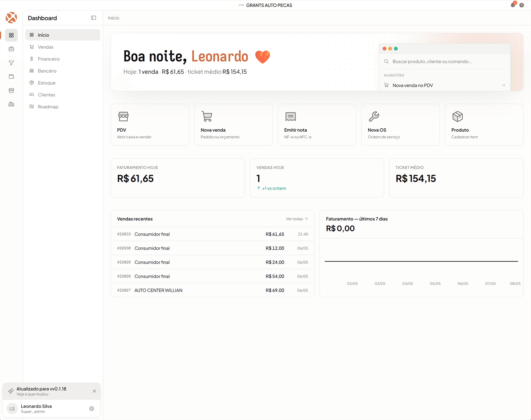Click the sparkle icon on update notice
The image size is (531, 420).
click(10, 391)
